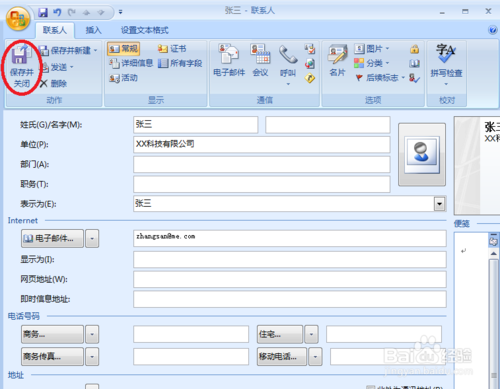This screenshot has height=389, width=500.
Task: Click the 电子邮件... button under Internet
Action: point(52,238)
